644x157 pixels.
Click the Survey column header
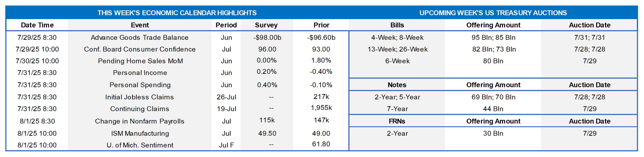click(x=266, y=25)
